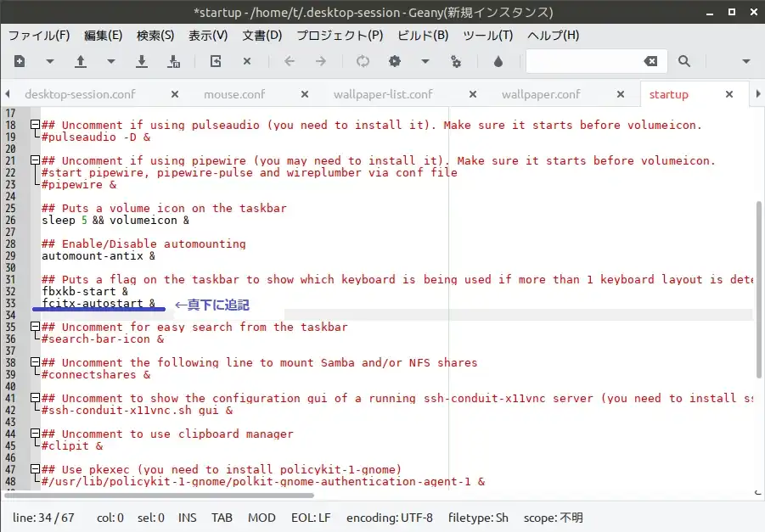Image resolution: width=765 pixels, height=532 pixels.
Task: Click the search magnifier icon
Action: 684,61
